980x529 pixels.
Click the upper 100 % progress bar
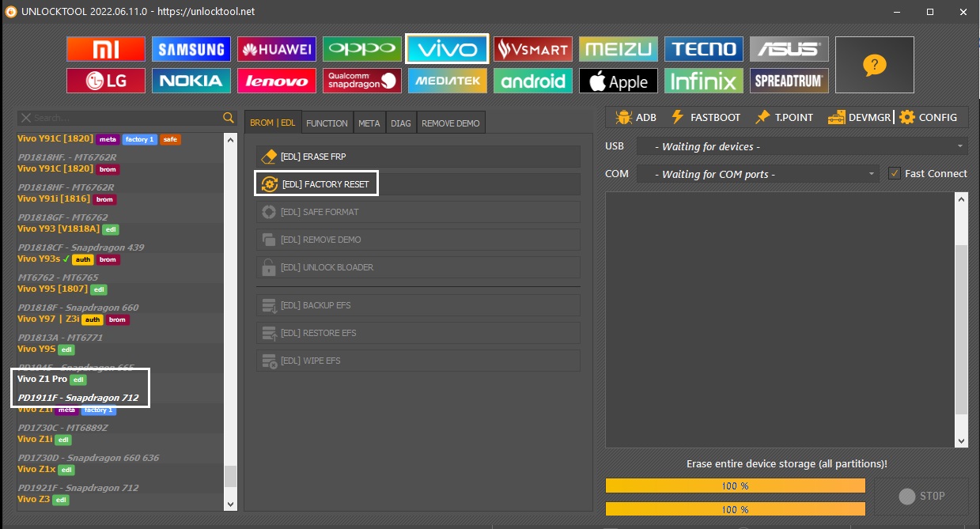(736, 486)
